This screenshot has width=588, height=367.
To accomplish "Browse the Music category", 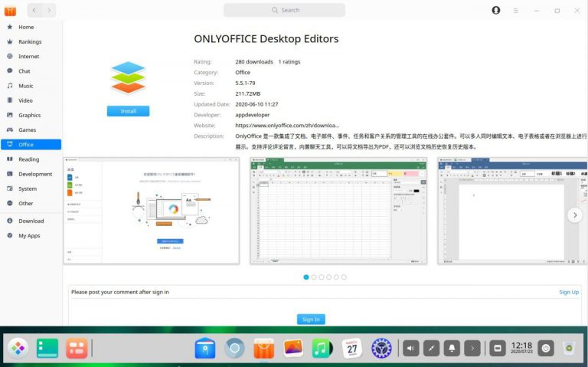I will tap(31, 86).
